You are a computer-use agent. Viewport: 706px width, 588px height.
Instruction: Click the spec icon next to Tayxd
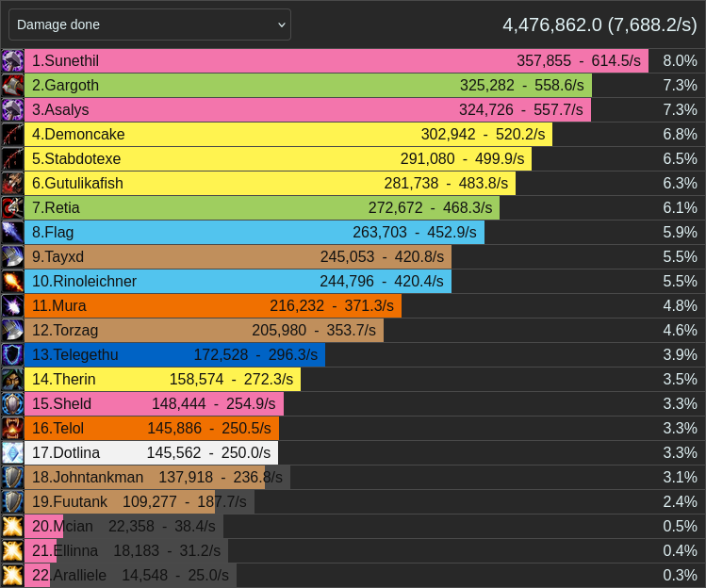[12, 256]
